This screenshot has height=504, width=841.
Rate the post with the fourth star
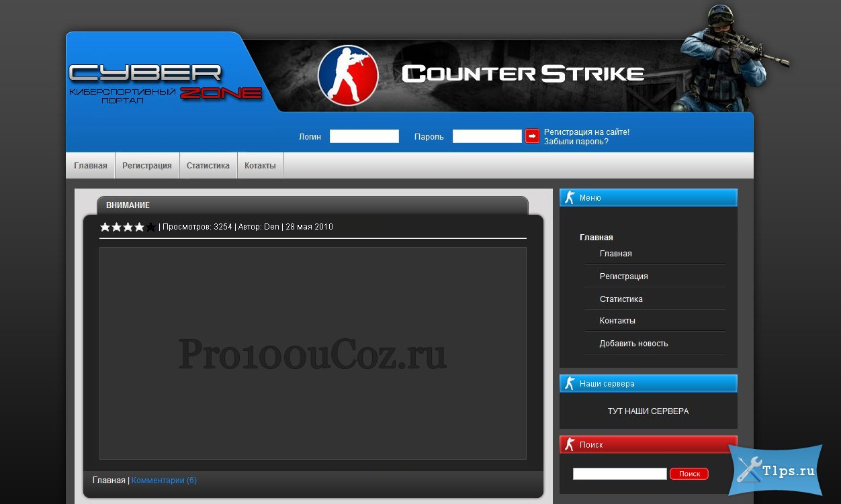tap(139, 227)
